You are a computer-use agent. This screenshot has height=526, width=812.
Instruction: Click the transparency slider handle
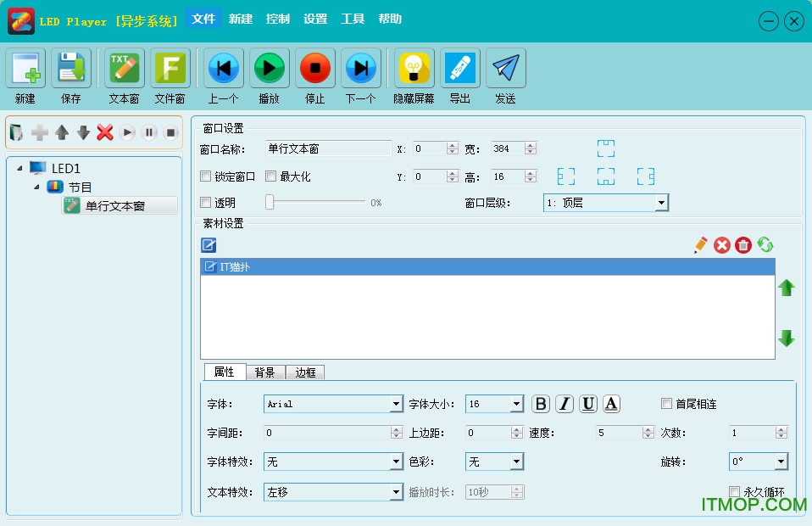(x=270, y=202)
